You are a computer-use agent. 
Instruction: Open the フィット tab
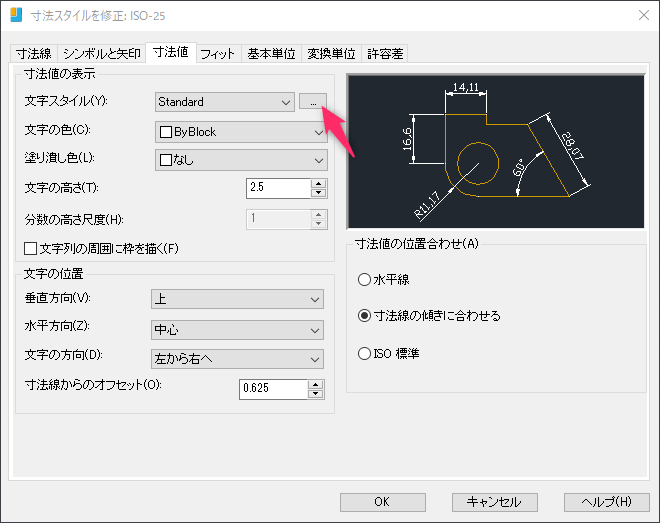(218, 53)
